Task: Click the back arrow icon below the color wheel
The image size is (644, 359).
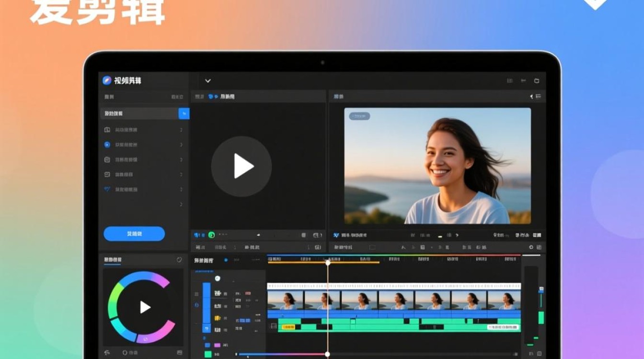Action: pos(107,352)
